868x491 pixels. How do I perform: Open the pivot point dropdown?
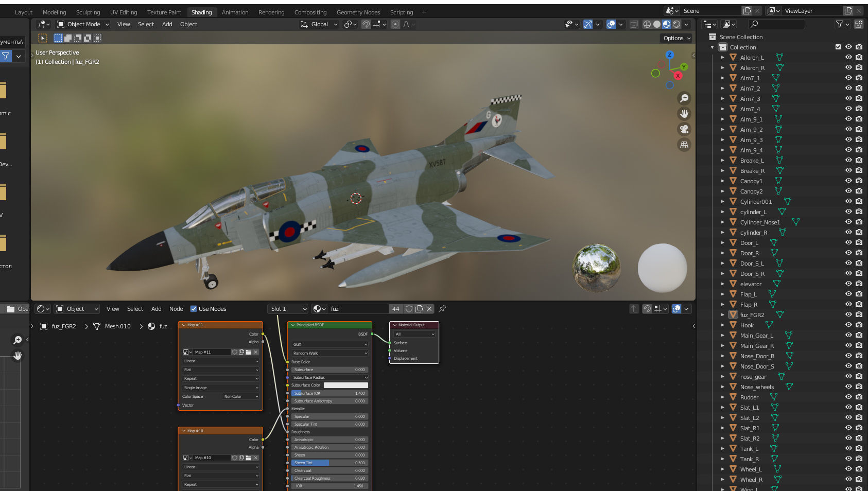click(x=351, y=24)
